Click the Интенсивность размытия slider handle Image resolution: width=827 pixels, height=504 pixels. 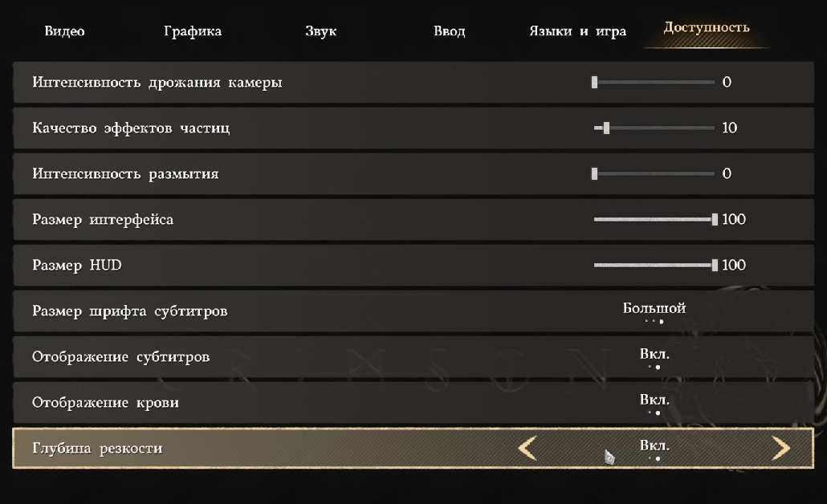[x=594, y=174]
